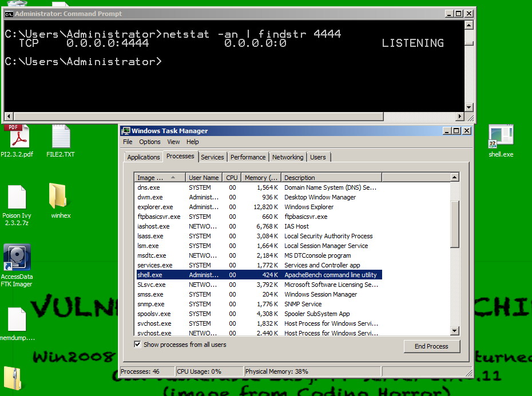The width and height of the screenshot is (532, 396).
Task: Select the snmp.exe process row
Action: tap(259, 304)
